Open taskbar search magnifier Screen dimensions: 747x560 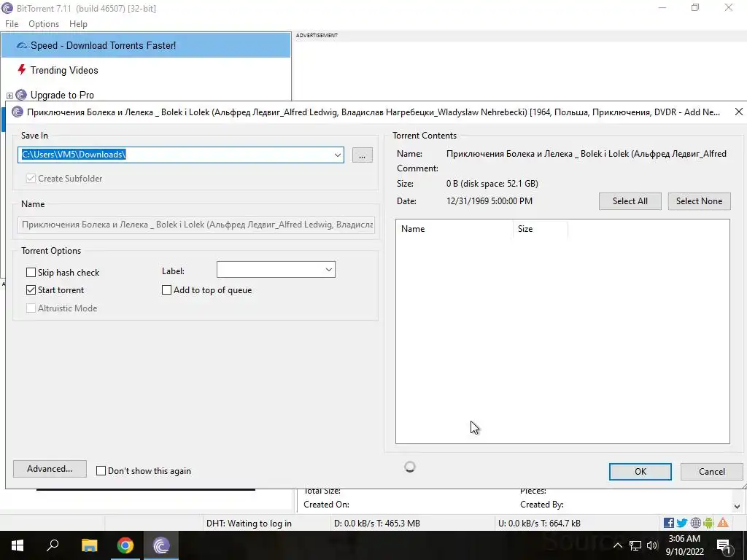53,545
